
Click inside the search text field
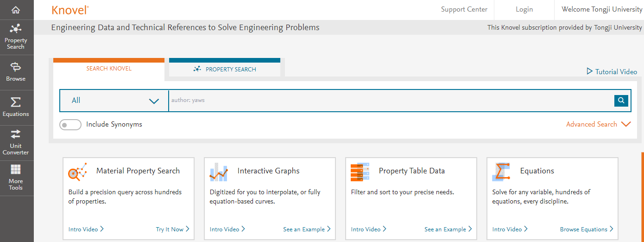pos(389,100)
